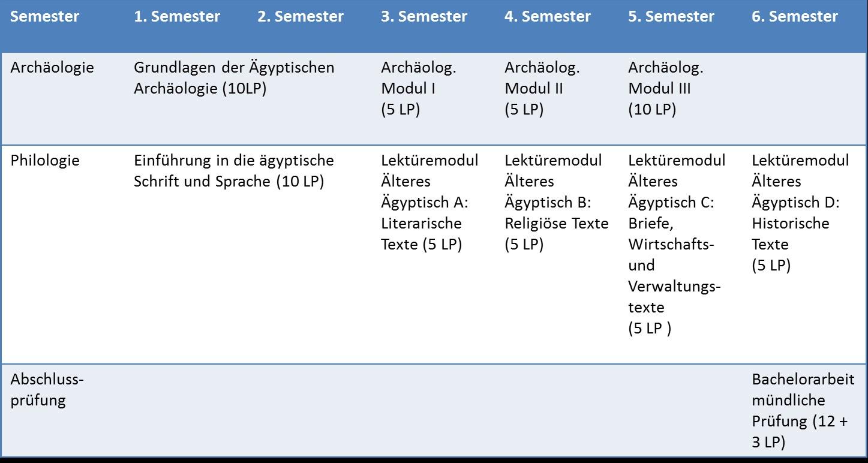
Task: Click the 'Archäologie' row label
Action: pos(52,67)
